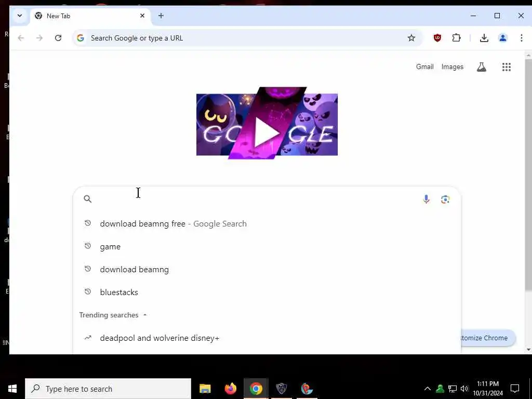The height and width of the screenshot is (399, 532).
Task: Open the Google apps grid
Action: coord(506,67)
